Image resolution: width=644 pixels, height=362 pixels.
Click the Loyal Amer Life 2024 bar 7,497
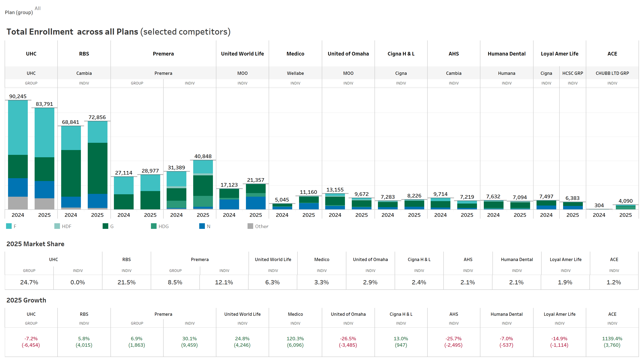coord(546,205)
